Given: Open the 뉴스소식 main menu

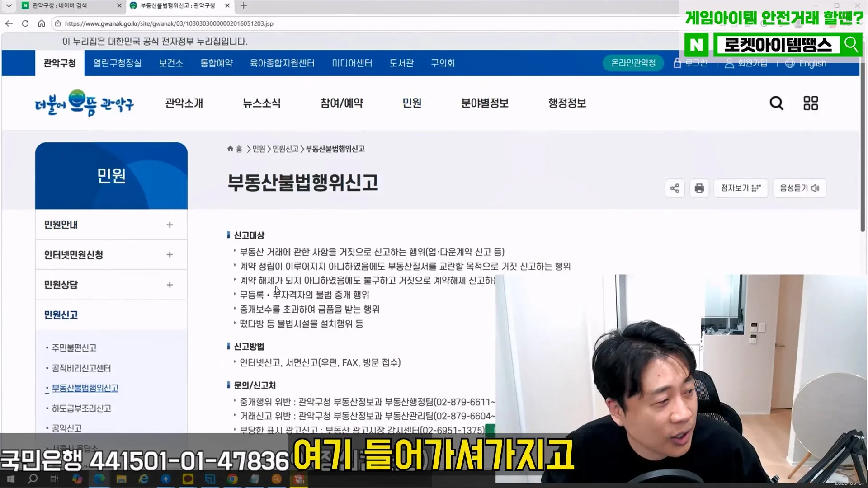Looking at the screenshot, I should coord(262,103).
